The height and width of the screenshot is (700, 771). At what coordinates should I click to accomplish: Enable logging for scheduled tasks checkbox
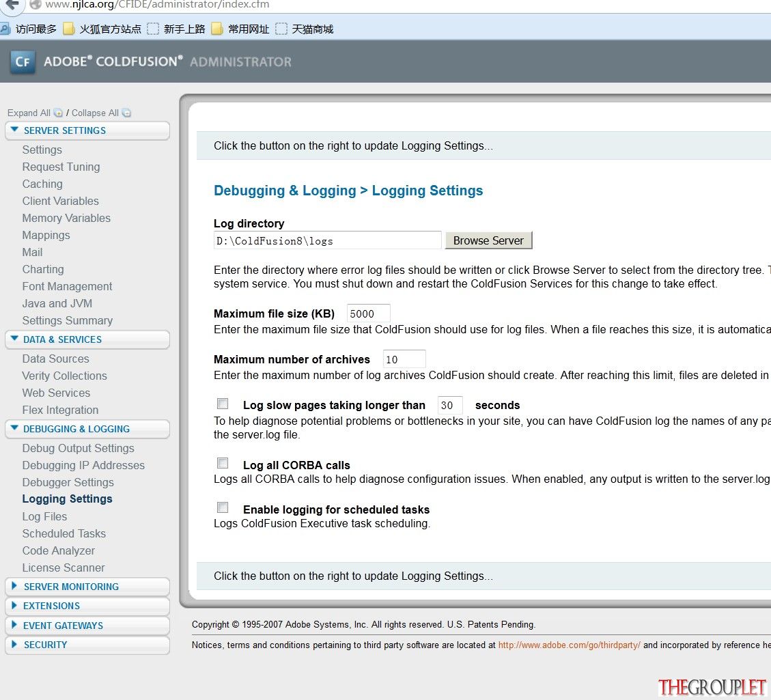coord(223,507)
